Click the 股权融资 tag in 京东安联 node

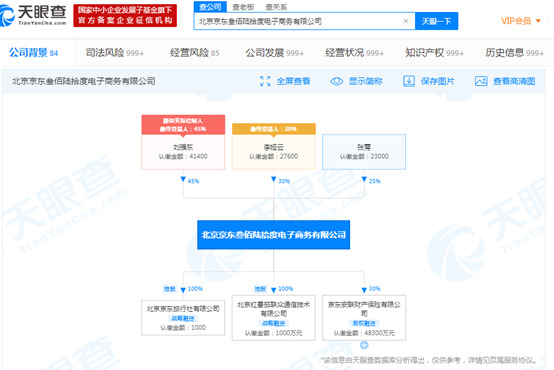point(364,323)
